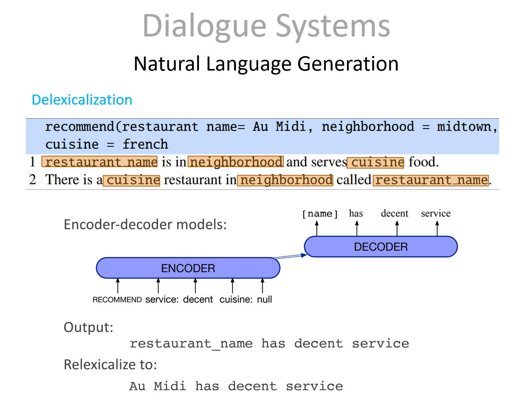The width and height of the screenshot is (532, 408).
Task: Click highlighted "neighborhood" in sentence 2
Action: pos(285,180)
